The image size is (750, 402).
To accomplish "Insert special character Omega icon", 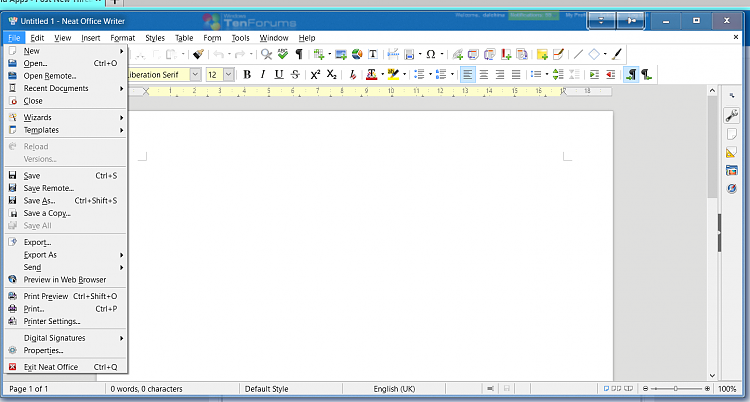I will (x=430, y=54).
